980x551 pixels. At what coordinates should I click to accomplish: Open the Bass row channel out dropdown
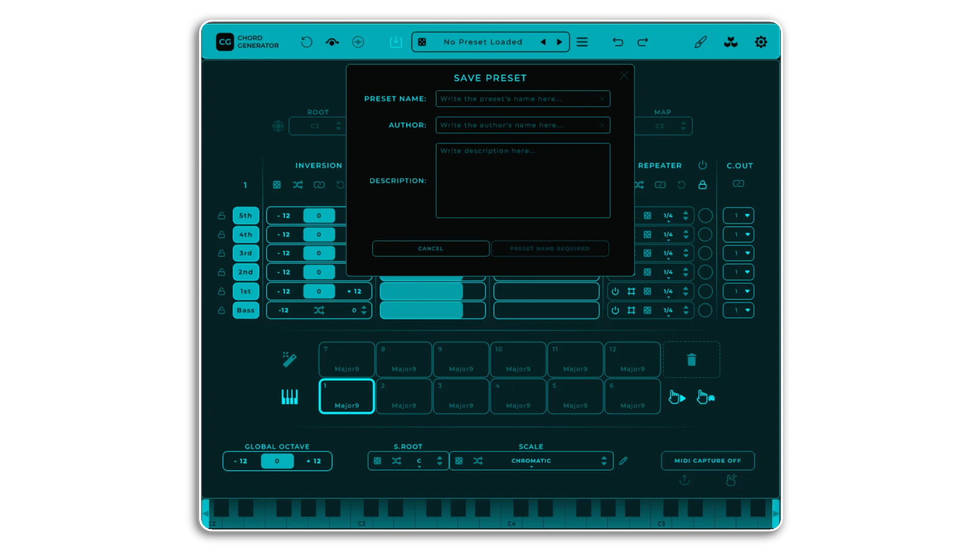(739, 310)
